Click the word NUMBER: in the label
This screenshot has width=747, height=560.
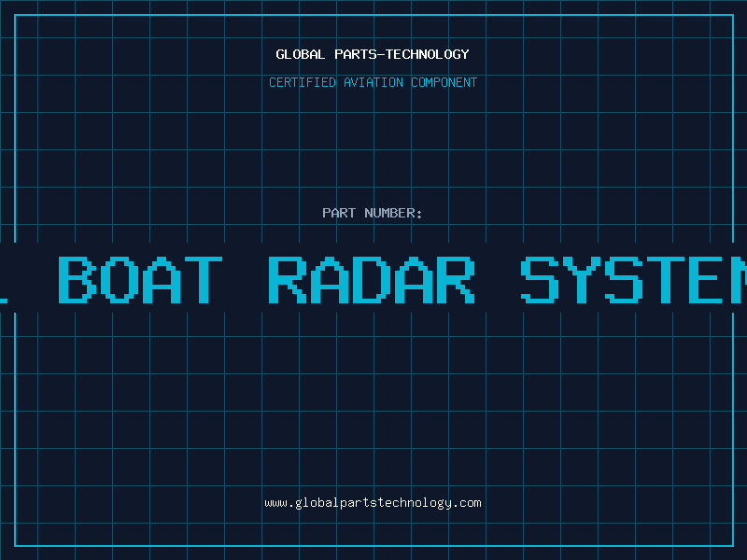[394, 213]
